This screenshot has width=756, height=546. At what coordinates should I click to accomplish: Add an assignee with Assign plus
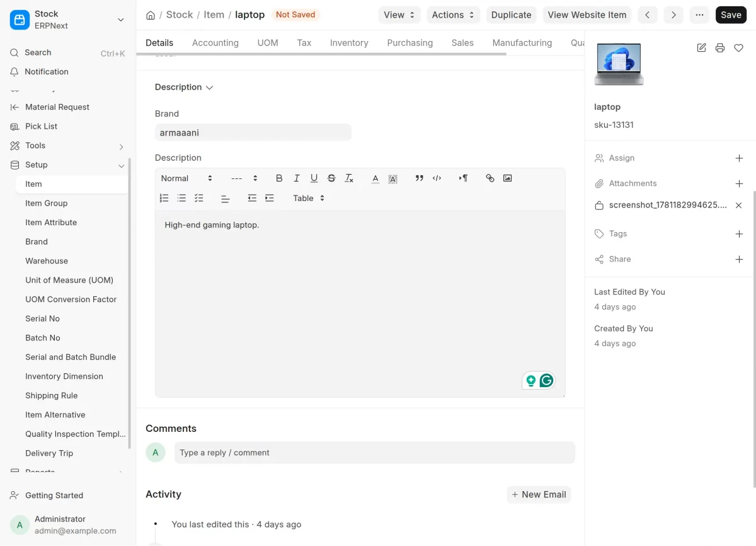[740, 158]
